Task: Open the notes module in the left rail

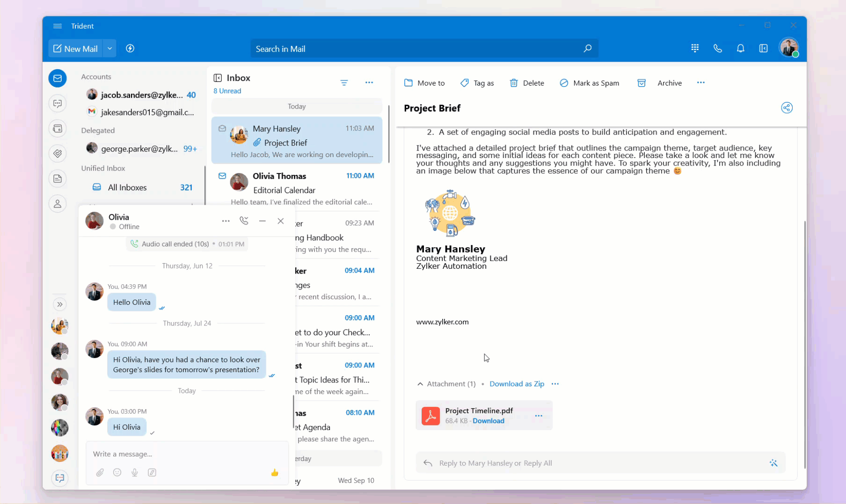Action: coord(58,179)
